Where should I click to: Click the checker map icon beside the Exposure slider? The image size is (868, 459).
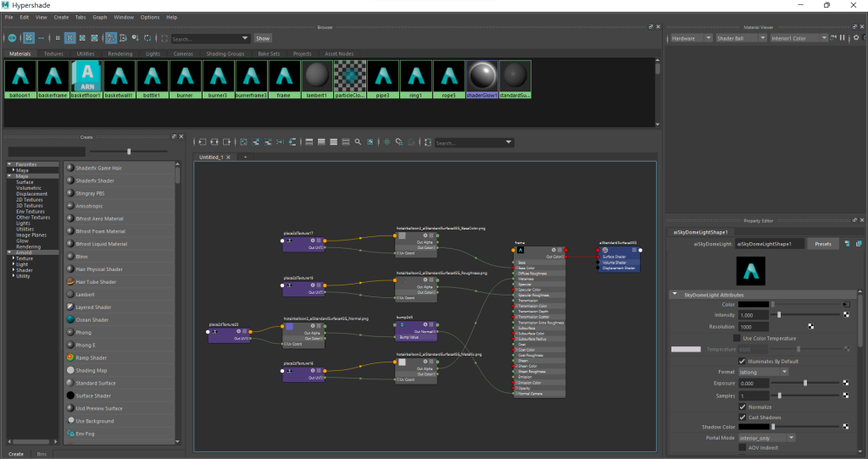tap(846, 383)
